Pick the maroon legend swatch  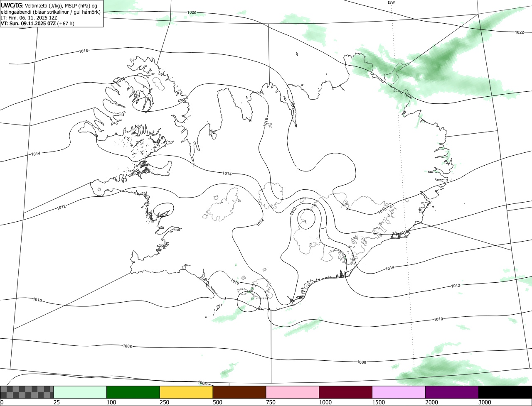(x=346, y=392)
